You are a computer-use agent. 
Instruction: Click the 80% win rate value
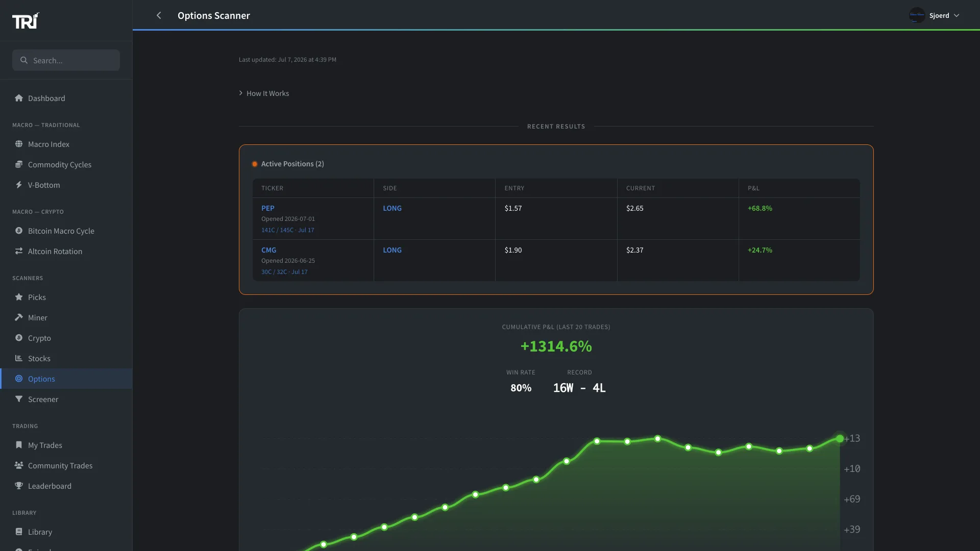pos(521,388)
